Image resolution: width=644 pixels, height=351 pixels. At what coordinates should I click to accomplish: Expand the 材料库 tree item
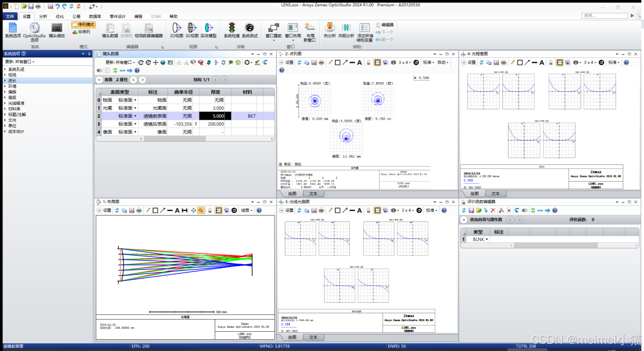tap(6, 109)
